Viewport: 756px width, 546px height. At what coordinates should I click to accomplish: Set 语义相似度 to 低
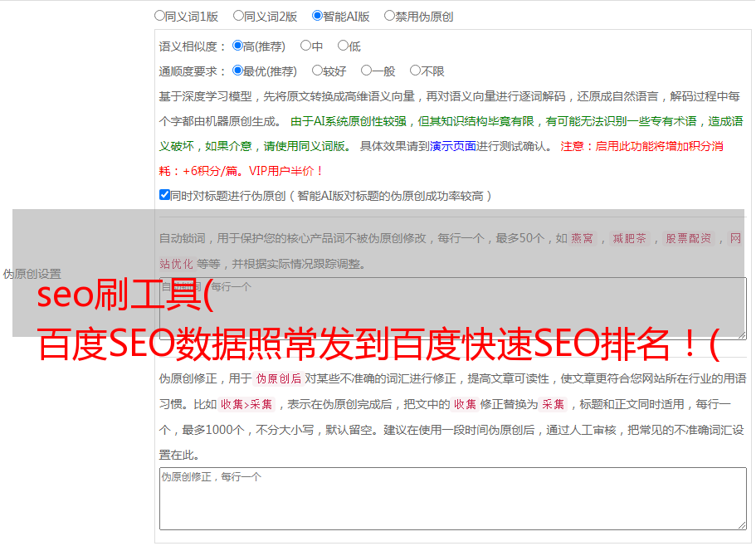pyautogui.click(x=343, y=46)
